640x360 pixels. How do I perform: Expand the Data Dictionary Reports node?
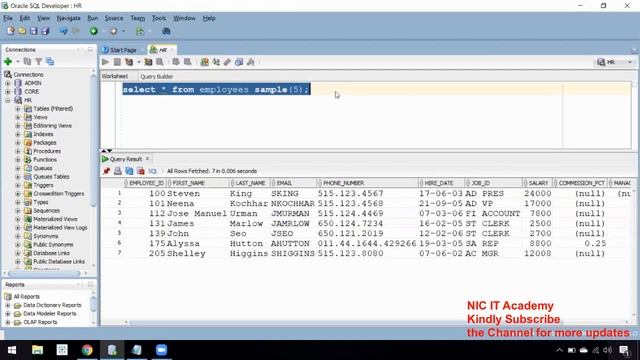click(x=8, y=305)
